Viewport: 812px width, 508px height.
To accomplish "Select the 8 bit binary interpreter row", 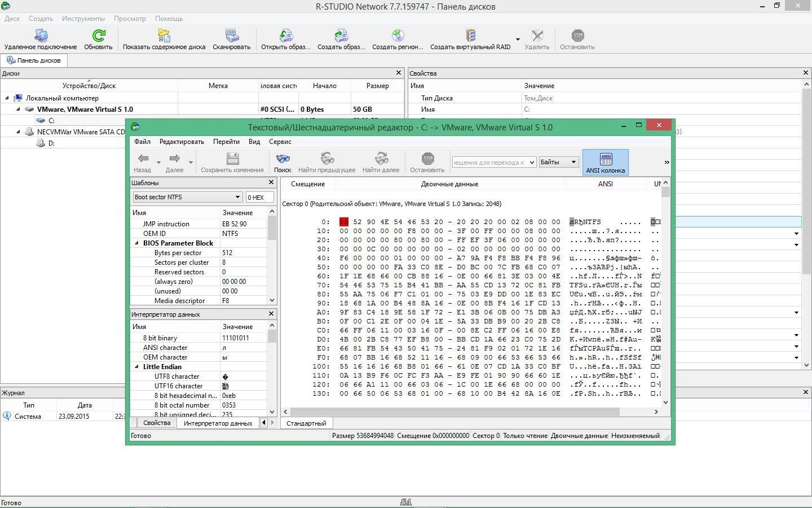I will (198, 338).
